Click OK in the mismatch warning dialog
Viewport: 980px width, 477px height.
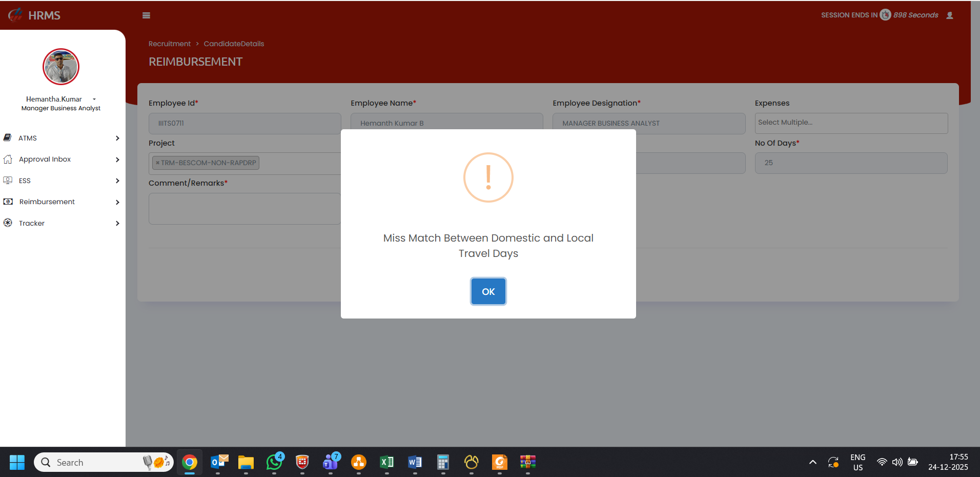click(x=488, y=291)
